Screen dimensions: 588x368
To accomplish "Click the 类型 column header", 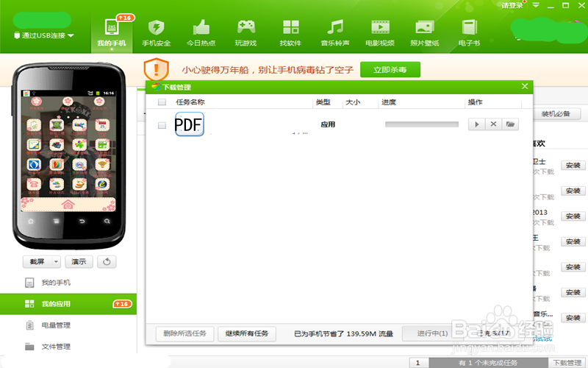I will pos(323,102).
